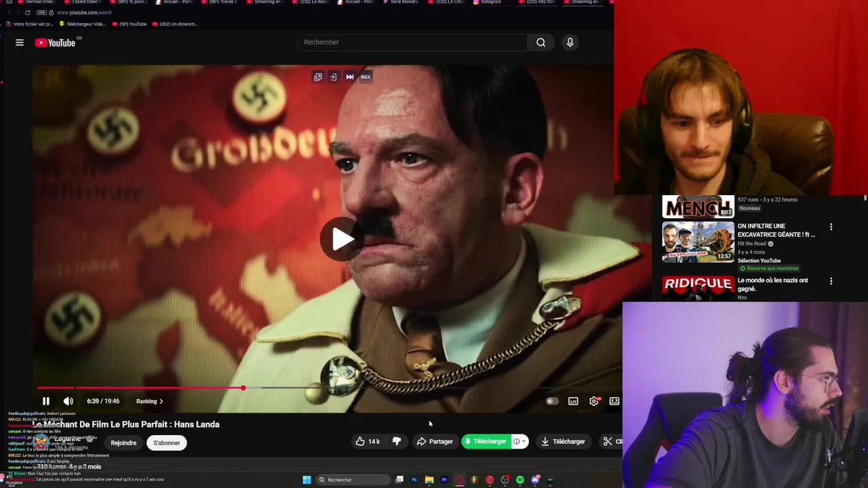The height and width of the screenshot is (488, 868).
Task: Click the pop-out overlay icon atop video
Action: [318, 77]
